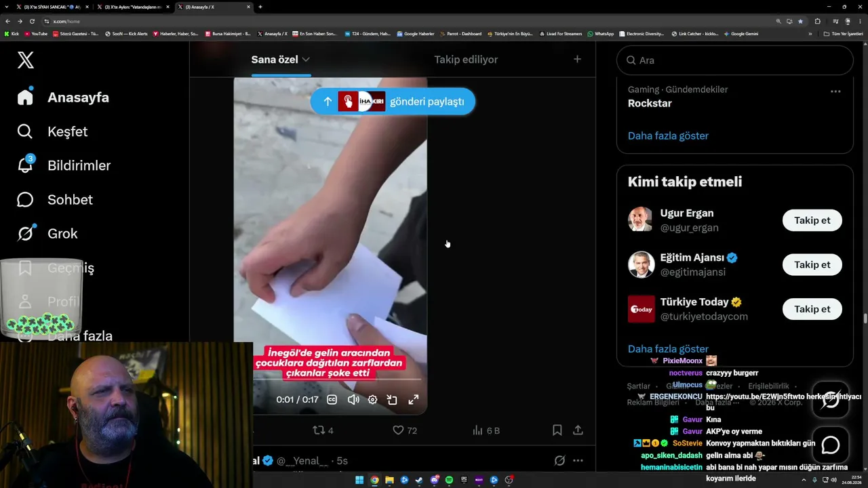
Task: Open the Windows Start menu
Action: coord(359,480)
